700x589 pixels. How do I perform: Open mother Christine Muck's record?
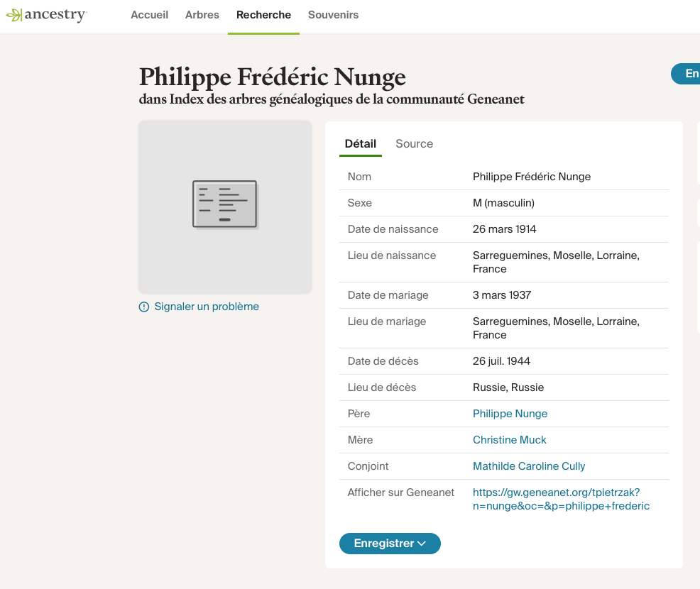click(x=509, y=440)
